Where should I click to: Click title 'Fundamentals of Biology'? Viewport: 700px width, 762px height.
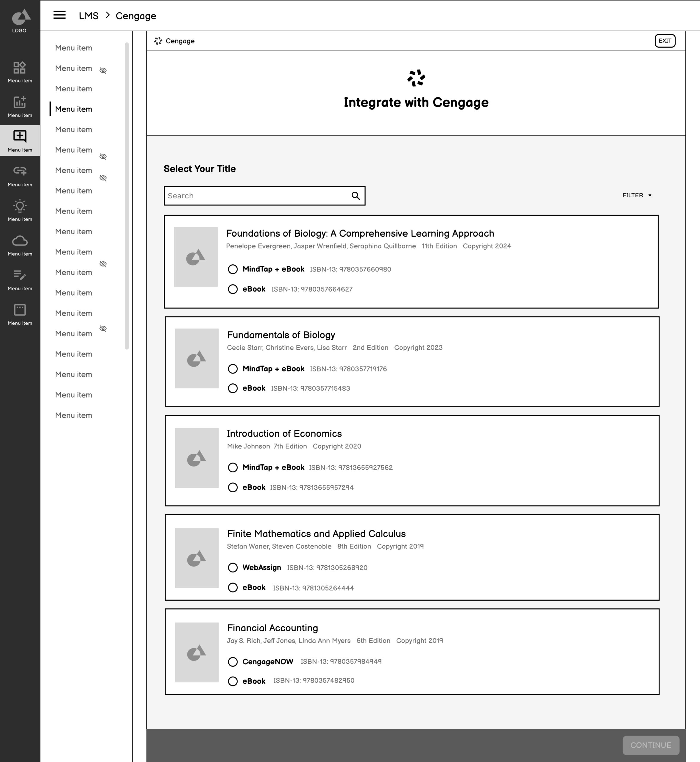[281, 335]
